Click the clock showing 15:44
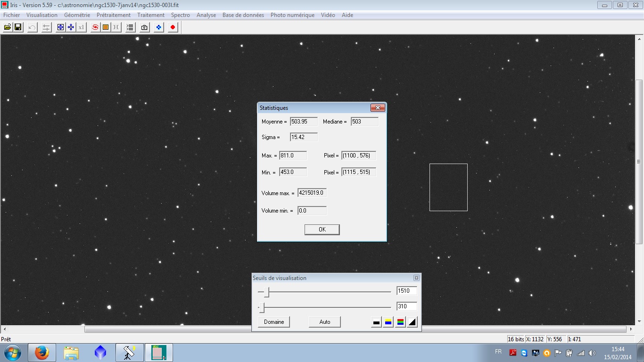This screenshot has height=362, width=644. [x=618, y=349]
